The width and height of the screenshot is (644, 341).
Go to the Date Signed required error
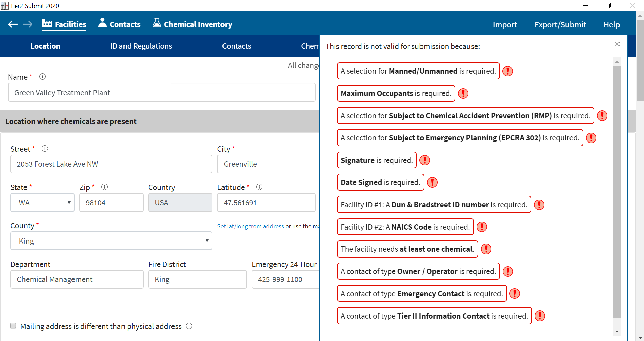coord(381,182)
